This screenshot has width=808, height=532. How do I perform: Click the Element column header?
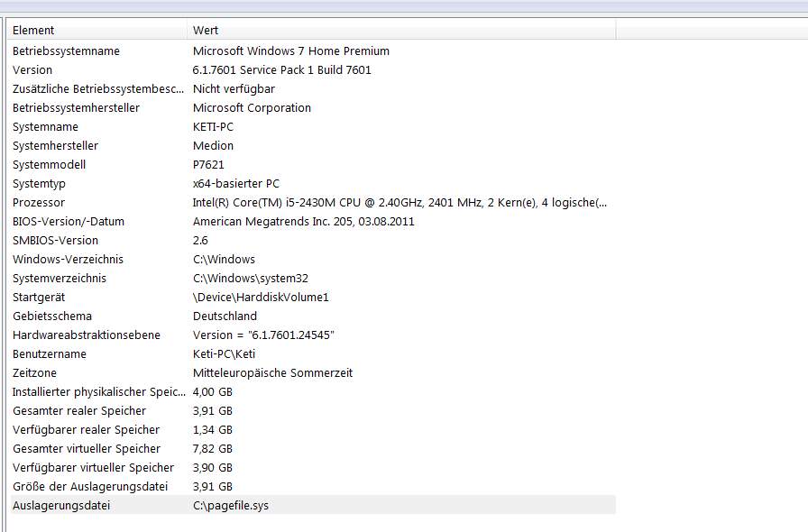coord(98,30)
